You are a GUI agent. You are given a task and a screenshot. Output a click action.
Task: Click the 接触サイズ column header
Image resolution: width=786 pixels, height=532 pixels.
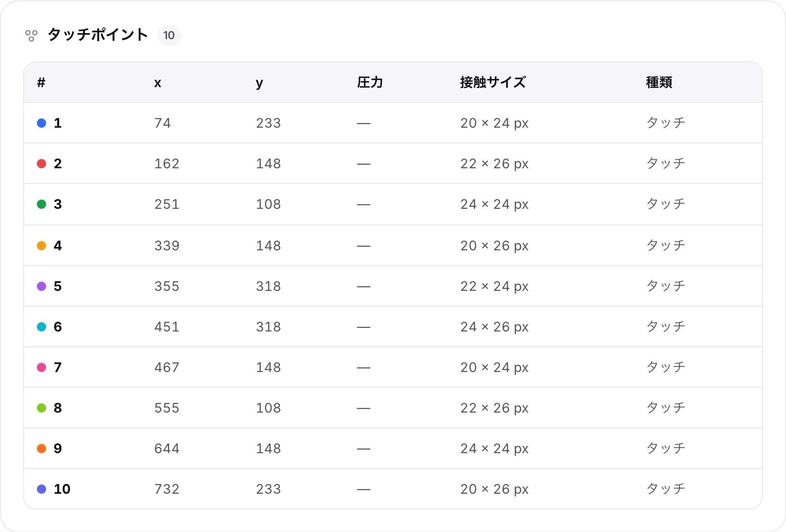pyautogui.click(x=493, y=83)
